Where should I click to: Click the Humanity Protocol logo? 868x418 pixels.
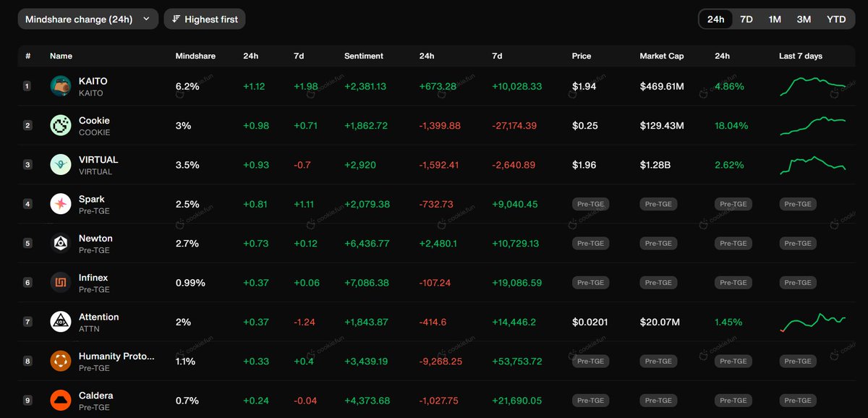pos(61,361)
